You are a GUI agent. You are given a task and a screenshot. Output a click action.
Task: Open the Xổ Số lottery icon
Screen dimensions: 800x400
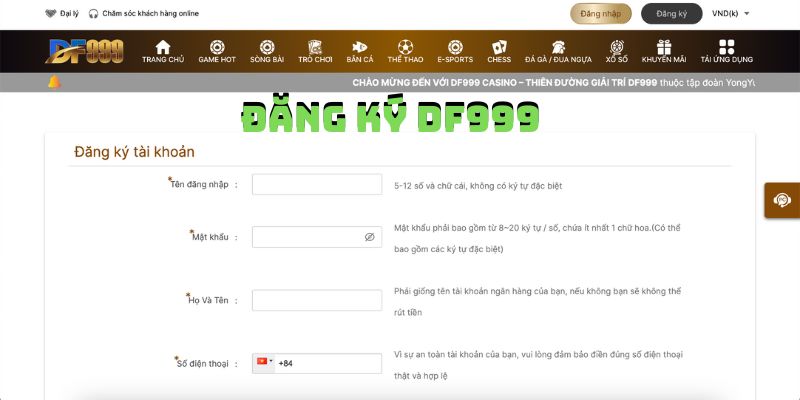(x=617, y=47)
